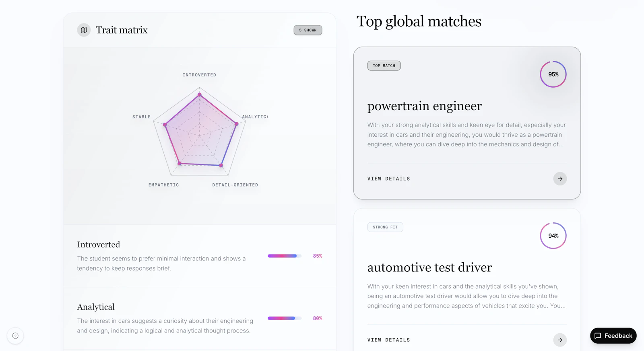This screenshot has width=644, height=351.
Task: Click the 94% match score ring
Action: [553, 236]
